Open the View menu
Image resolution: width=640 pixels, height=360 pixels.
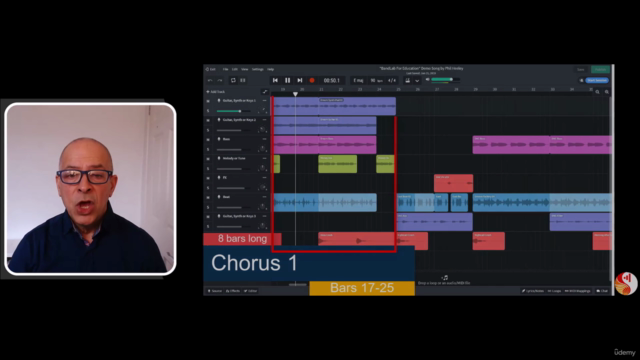pyautogui.click(x=244, y=69)
